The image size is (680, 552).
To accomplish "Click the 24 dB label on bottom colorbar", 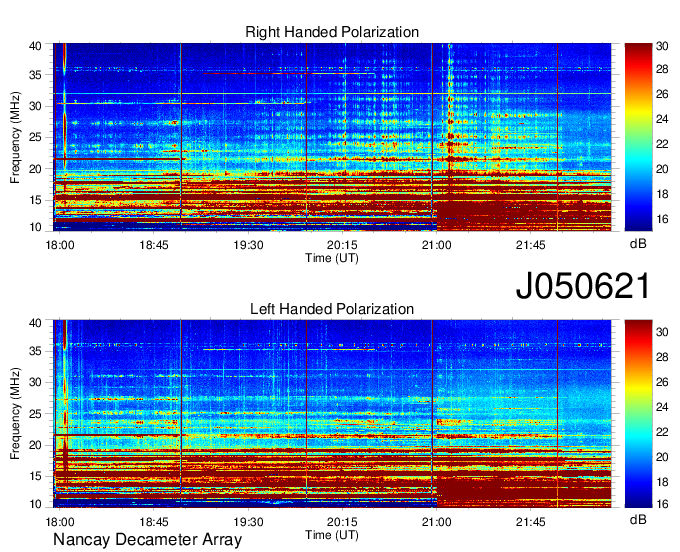I will coord(662,407).
